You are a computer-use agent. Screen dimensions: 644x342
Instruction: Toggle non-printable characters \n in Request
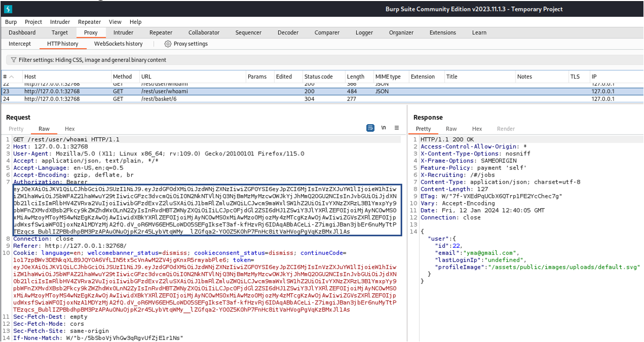tap(384, 128)
